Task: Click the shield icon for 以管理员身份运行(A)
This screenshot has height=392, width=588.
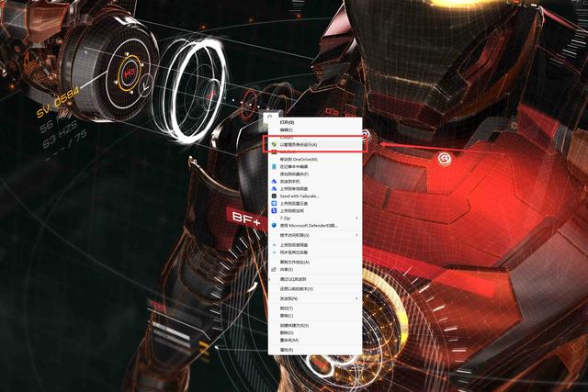Action: coord(274,144)
